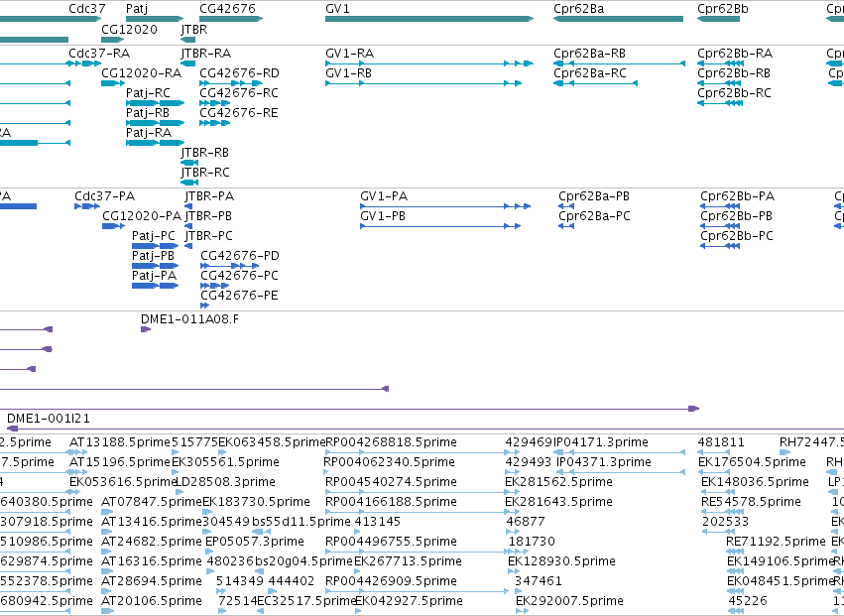This screenshot has height=616, width=844.
Task: Click EST EK128930.5prime
Action: [561, 561]
